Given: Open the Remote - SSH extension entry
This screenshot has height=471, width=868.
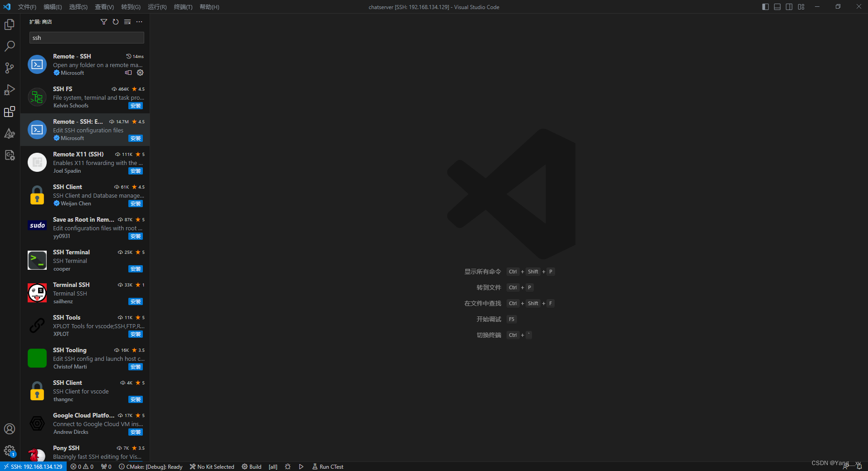Looking at the screenshot, I should 85,64.
